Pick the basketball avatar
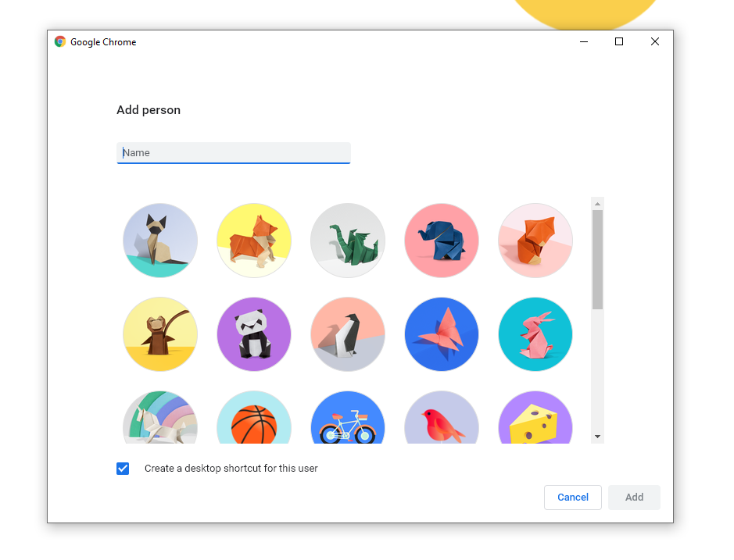The image size is (734, 560). click(x=254, y=417)
